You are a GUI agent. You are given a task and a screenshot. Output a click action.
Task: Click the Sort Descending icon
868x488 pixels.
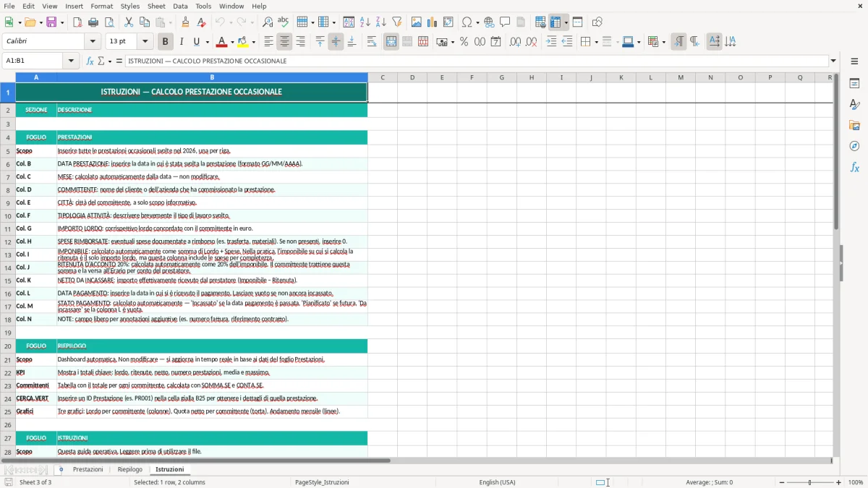coord(381,22)
